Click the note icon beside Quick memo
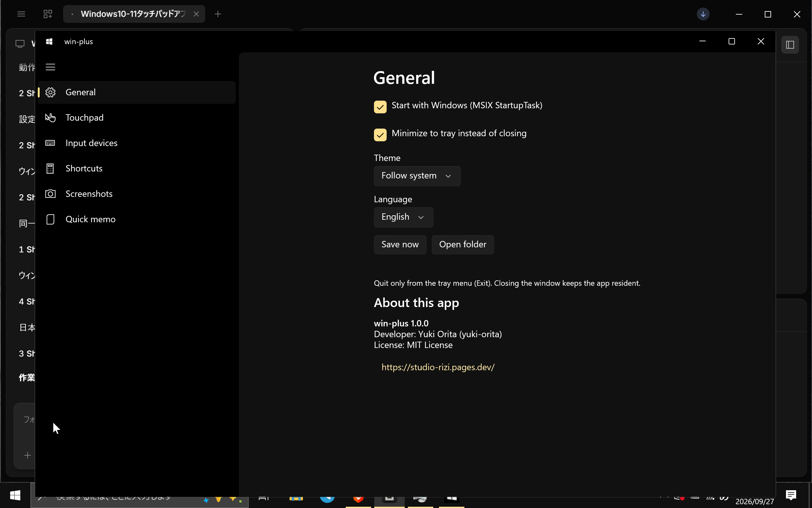This screenshot has height=508, width=812. click(x=50, y=219)
